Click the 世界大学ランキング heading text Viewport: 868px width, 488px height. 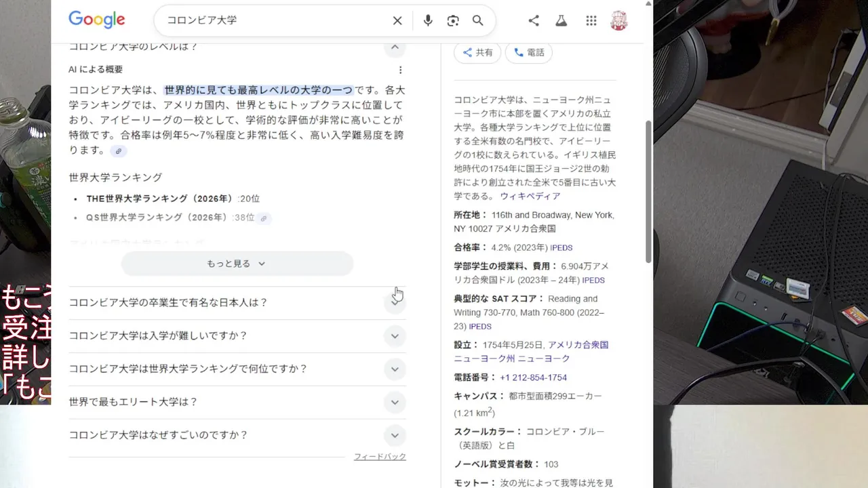pos(115,178)
